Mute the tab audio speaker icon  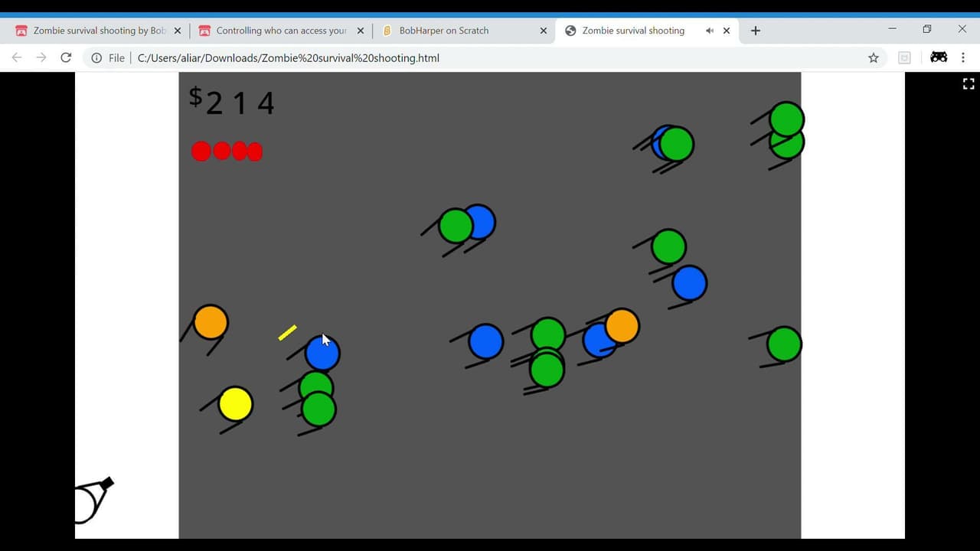point(710,31)
